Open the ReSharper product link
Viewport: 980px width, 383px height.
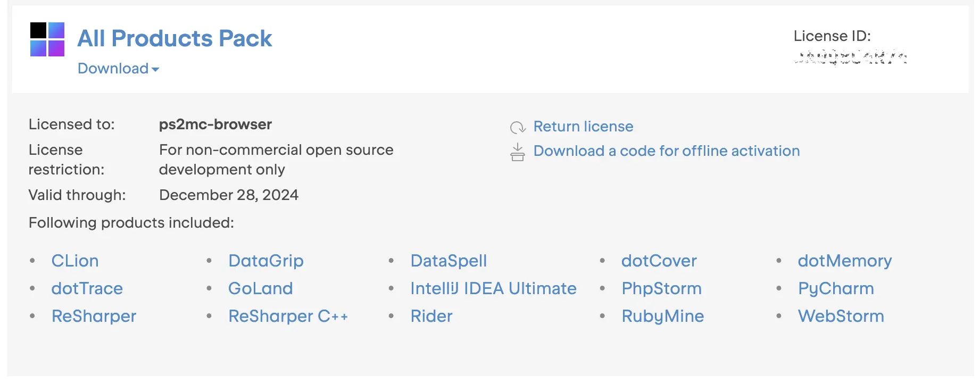click(93, 316)
